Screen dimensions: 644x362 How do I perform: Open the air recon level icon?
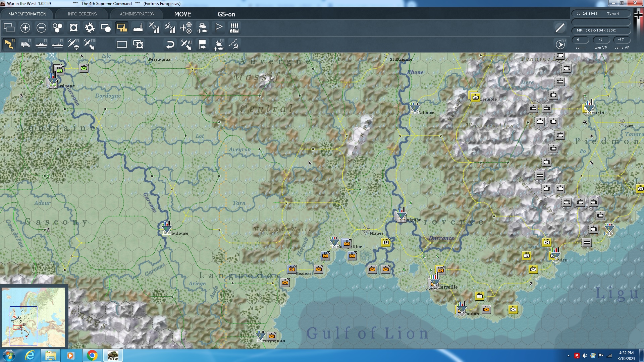[154, 28]
